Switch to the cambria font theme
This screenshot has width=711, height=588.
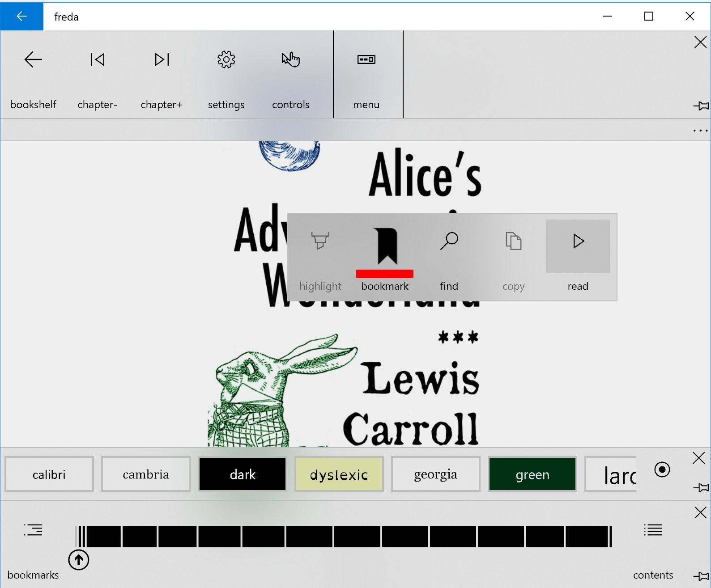pos(146,474)
